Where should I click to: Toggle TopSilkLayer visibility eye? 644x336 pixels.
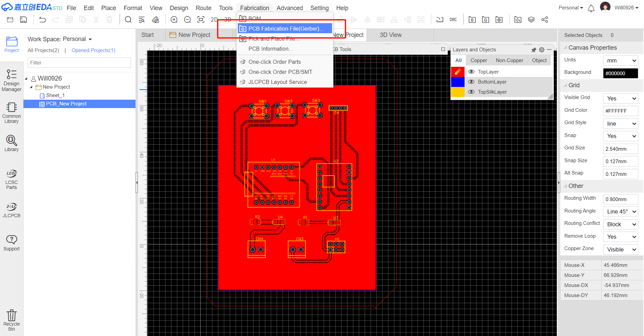[471, 92]
